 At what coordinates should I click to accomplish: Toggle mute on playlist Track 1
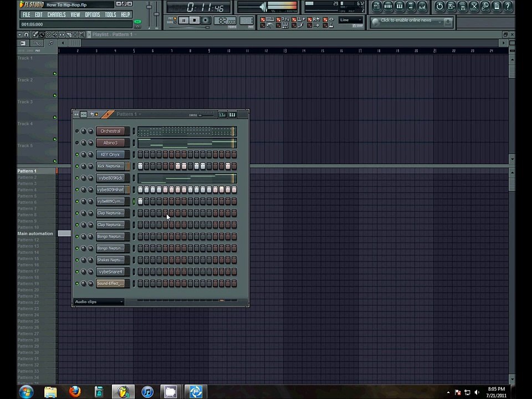[x=55, y=74]
